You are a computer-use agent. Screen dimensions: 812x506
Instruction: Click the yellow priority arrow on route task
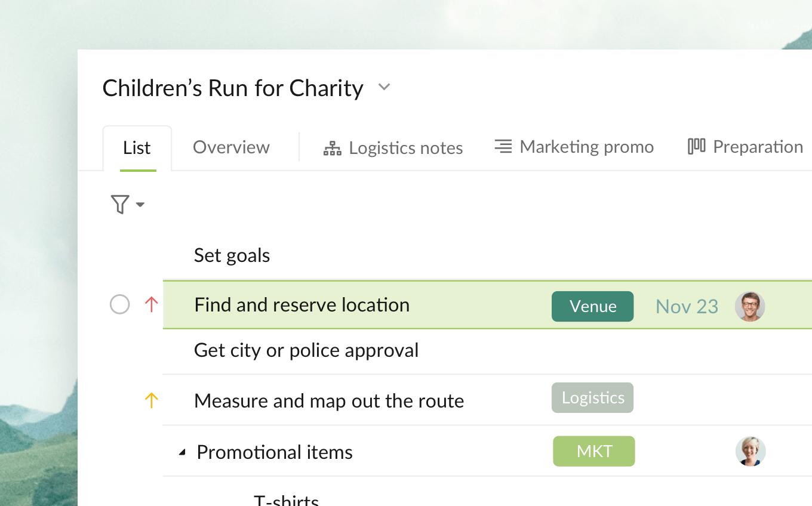pos(152,400)
